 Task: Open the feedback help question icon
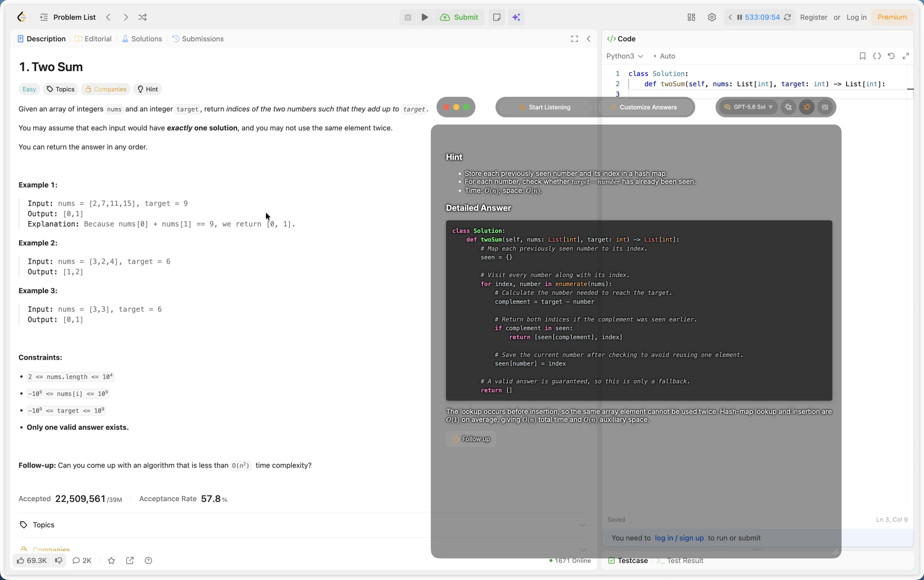coord(148,560)
